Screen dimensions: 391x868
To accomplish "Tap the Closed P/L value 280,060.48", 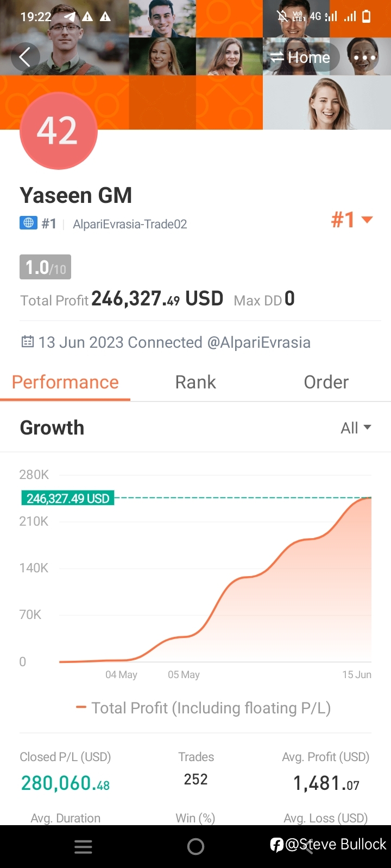I will pyautogui.click(x=65, y=783).
